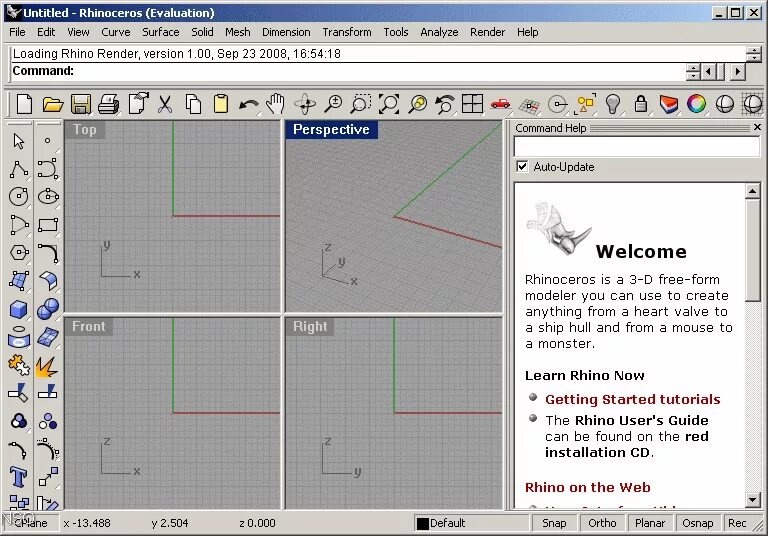Save the model with the floppy disk icon
The height and width of the screenshot is (536, 768).
tap(81, 104)
